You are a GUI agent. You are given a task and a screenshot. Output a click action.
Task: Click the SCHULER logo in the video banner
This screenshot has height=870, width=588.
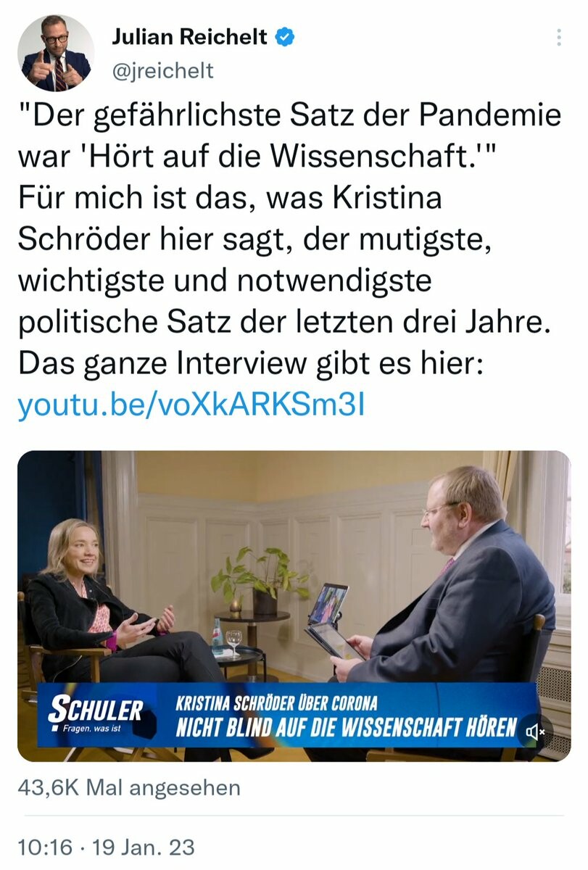95,709
